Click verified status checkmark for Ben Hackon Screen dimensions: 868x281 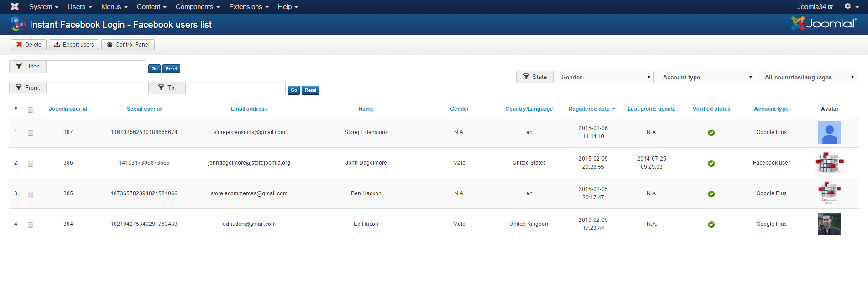coord(711,194)
